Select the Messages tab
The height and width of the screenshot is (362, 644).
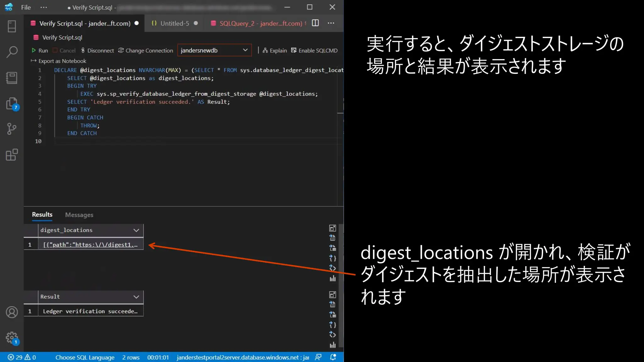point(79,215)
